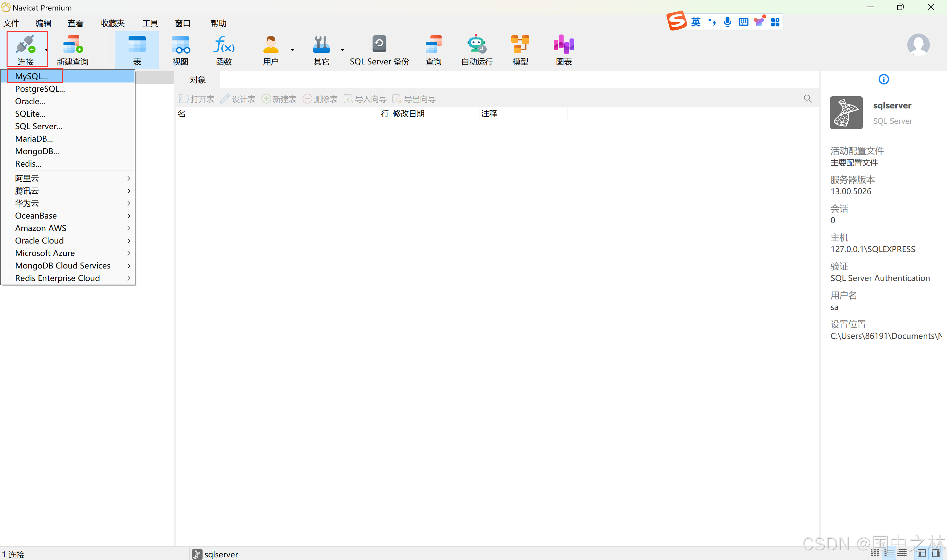Choose MongoDB... connection type
Image resolution: width=947 pixels, height=560 pixels.
(67, 151)
